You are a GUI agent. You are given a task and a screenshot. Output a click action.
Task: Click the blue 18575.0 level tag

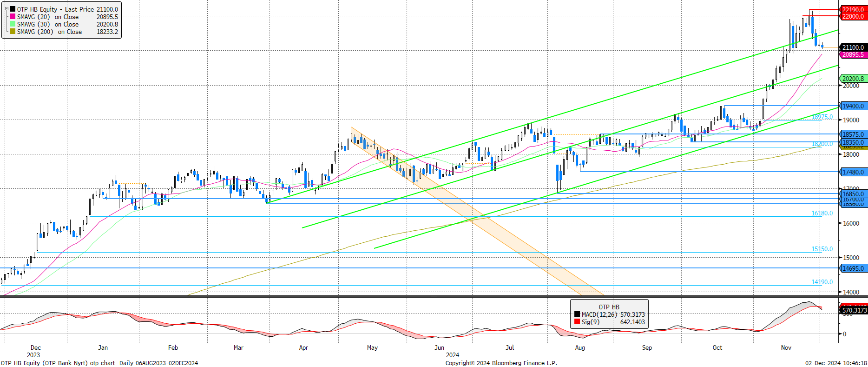tap(853, 134)
